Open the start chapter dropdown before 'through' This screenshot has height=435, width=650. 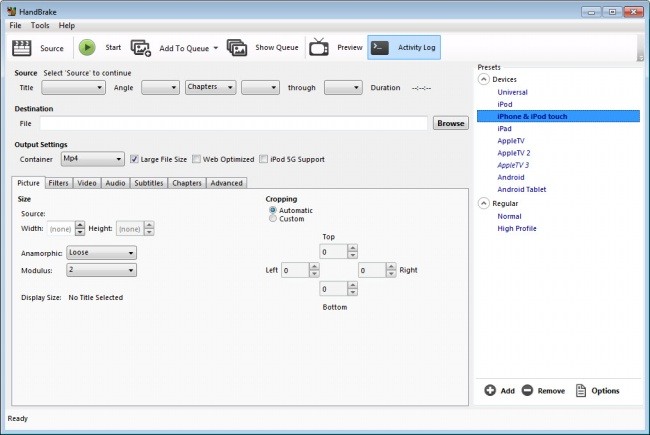[260, 87]
